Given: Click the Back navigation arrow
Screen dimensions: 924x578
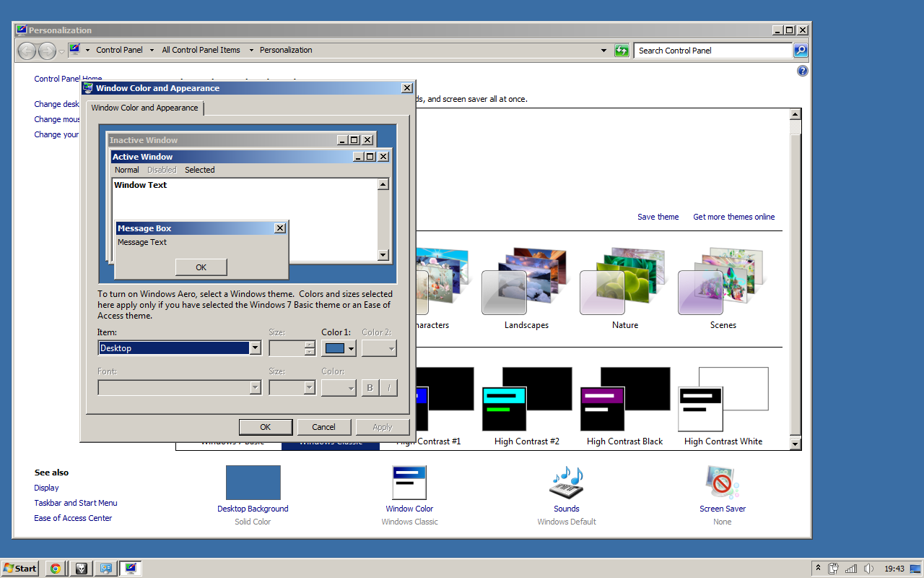Looking at the screenshot, I should pos(27,51).
